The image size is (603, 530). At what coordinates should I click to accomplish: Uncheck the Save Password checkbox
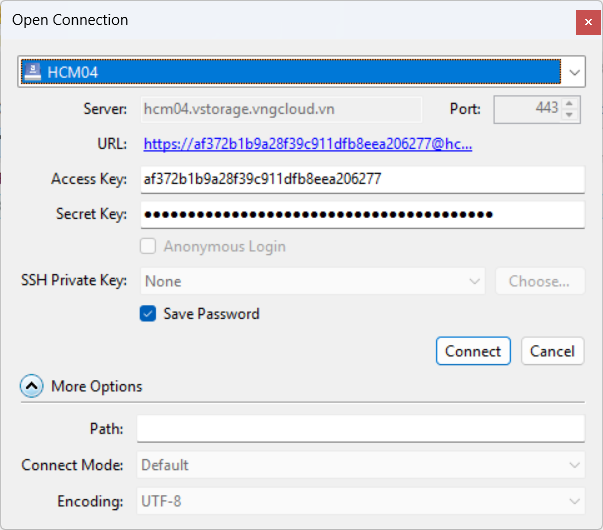149,314
